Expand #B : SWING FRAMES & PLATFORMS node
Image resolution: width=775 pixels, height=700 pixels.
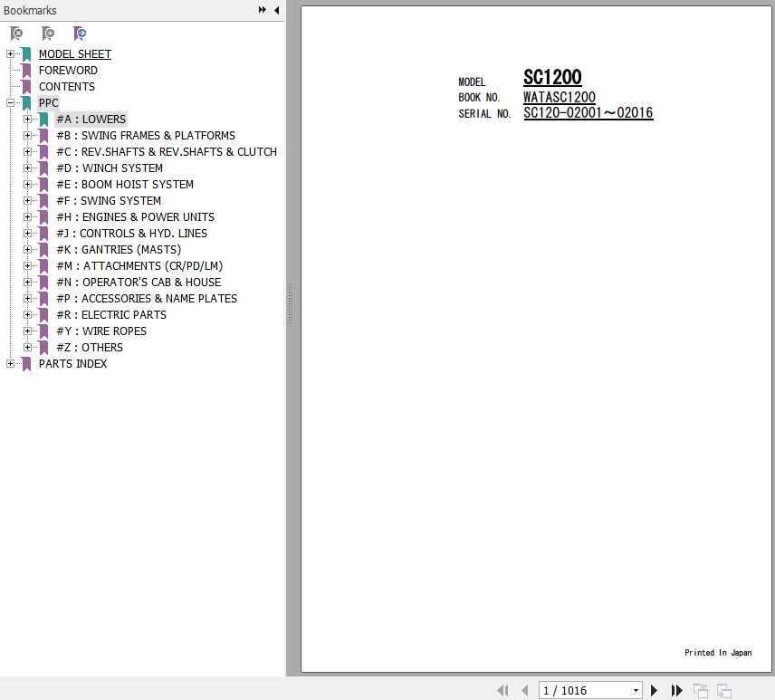pyautogui.click(x=28, y=136)
